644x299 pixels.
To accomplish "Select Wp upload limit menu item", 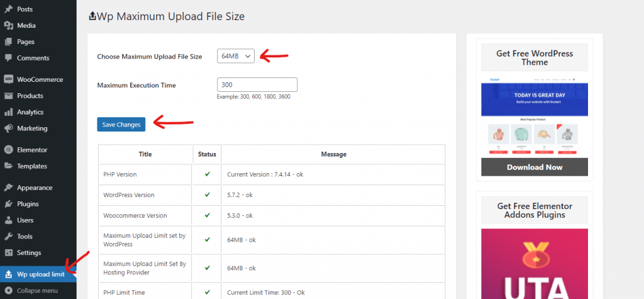I will pyautogui.click(x=38, y=274).
